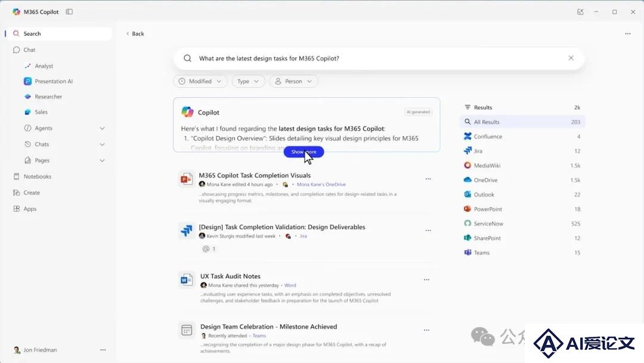Open the Modified filter dropdown

click(x=200, y=81)
